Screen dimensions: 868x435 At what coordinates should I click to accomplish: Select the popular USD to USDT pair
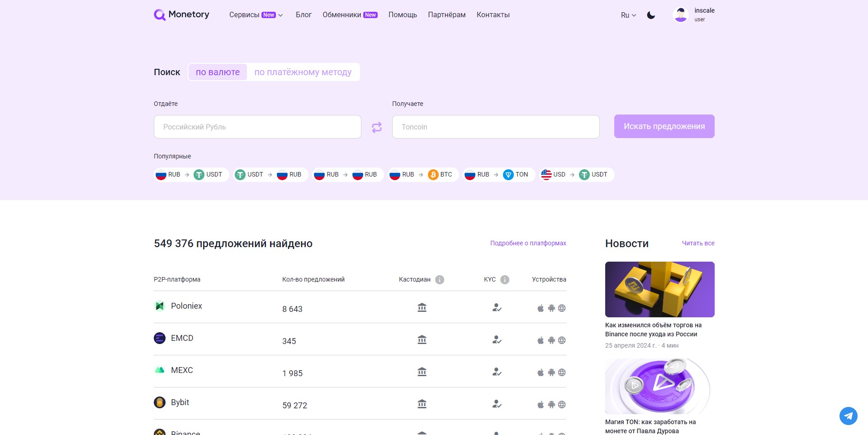coord(577,175)
